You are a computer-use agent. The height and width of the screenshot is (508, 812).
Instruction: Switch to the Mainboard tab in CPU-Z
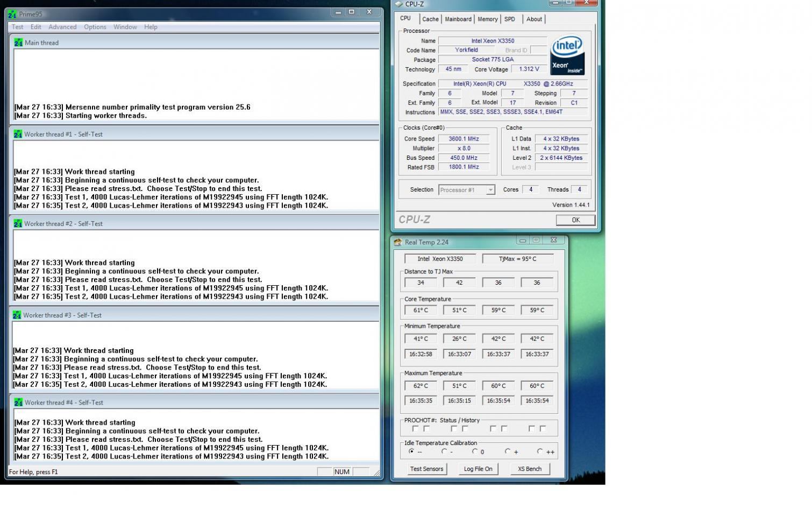pos(458,19)
